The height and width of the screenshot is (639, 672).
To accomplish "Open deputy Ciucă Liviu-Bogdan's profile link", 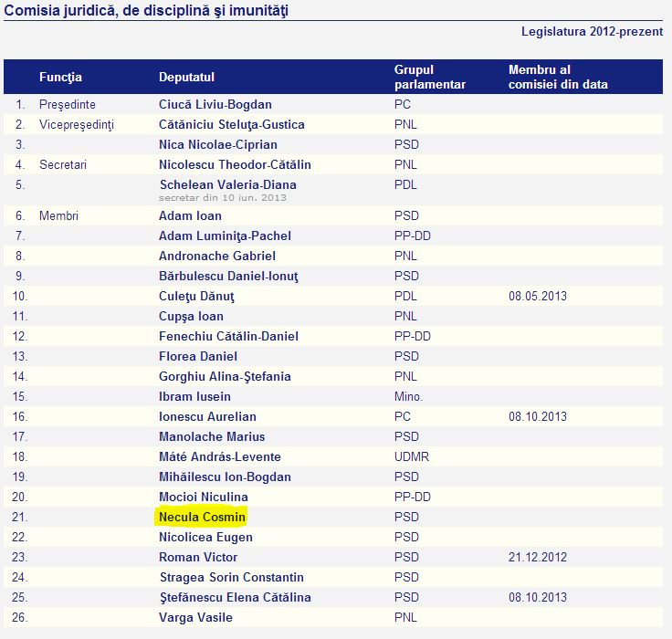I will pyautogui.click(x=215, y=104).
